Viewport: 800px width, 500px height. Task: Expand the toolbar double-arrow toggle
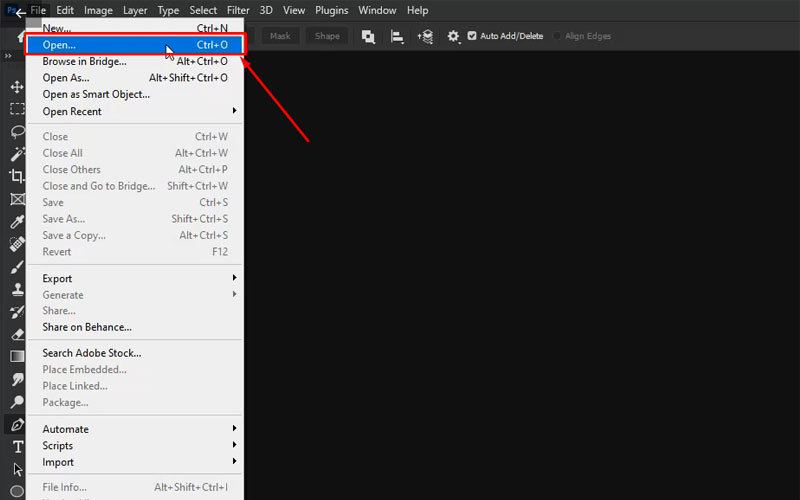coord(8,56)
